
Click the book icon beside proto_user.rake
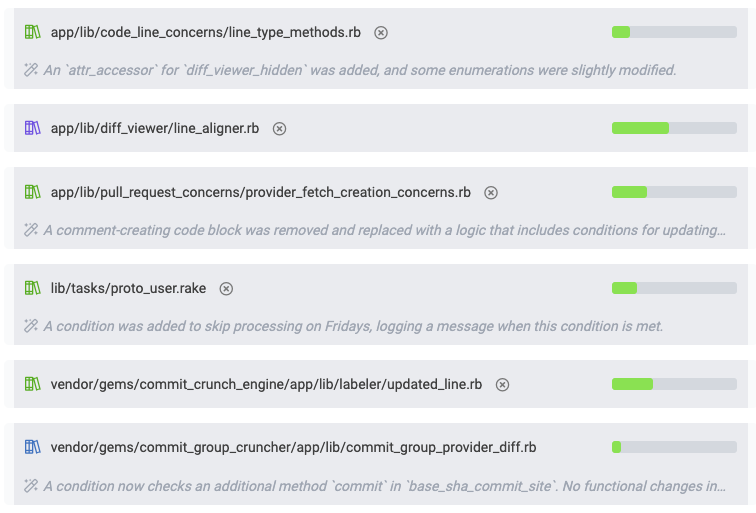(x=32, y=288)
